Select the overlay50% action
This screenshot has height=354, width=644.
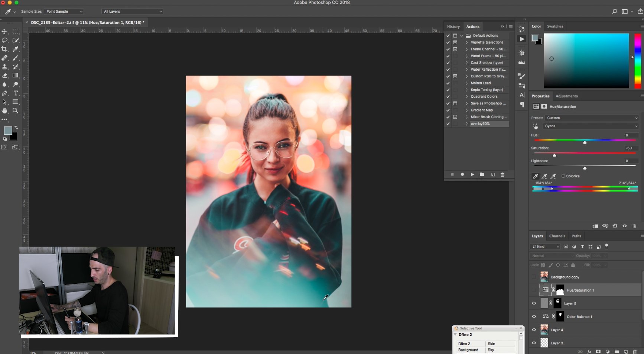click(480, 124)
